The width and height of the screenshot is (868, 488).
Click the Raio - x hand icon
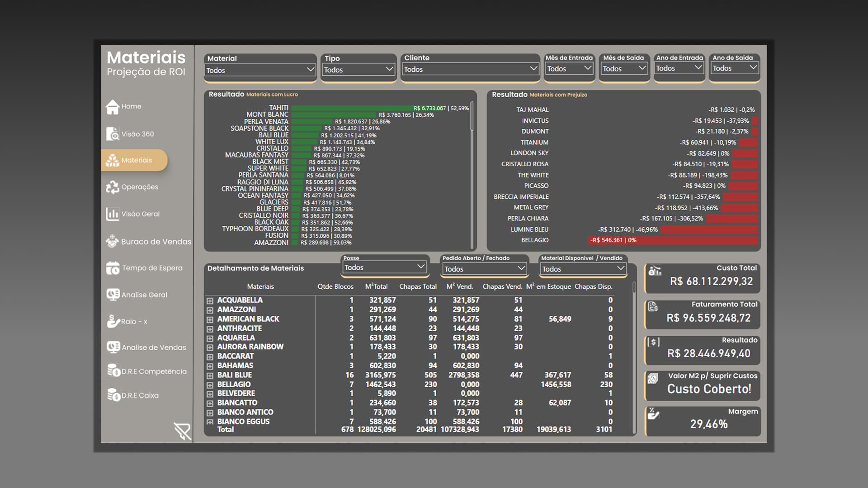pos(113,321)
